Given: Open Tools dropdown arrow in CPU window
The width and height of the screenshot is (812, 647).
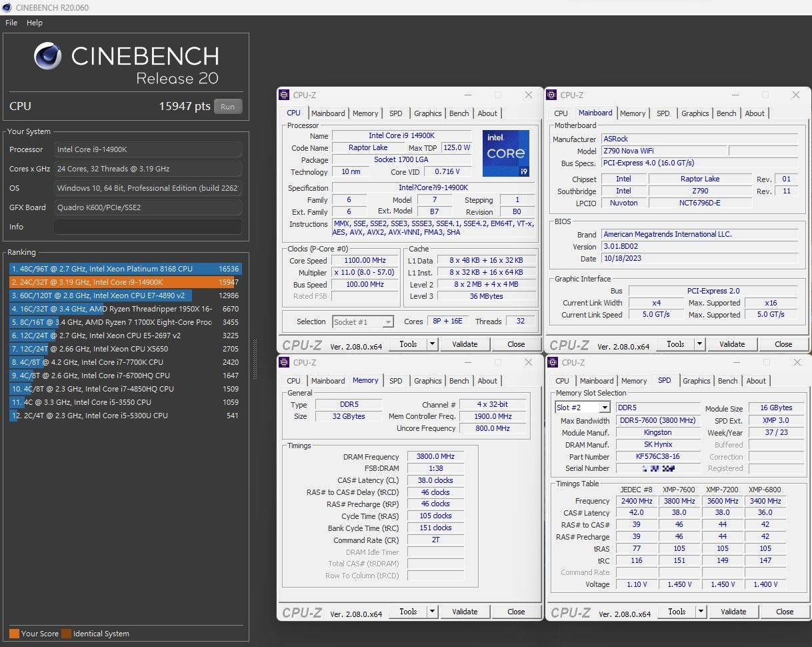Looking at the screenshot, I should pos(432,344).
